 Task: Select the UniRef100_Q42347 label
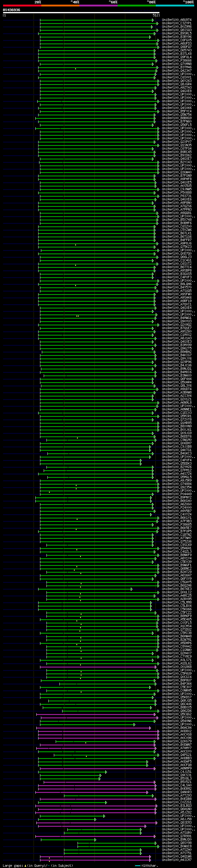[177, 71]
